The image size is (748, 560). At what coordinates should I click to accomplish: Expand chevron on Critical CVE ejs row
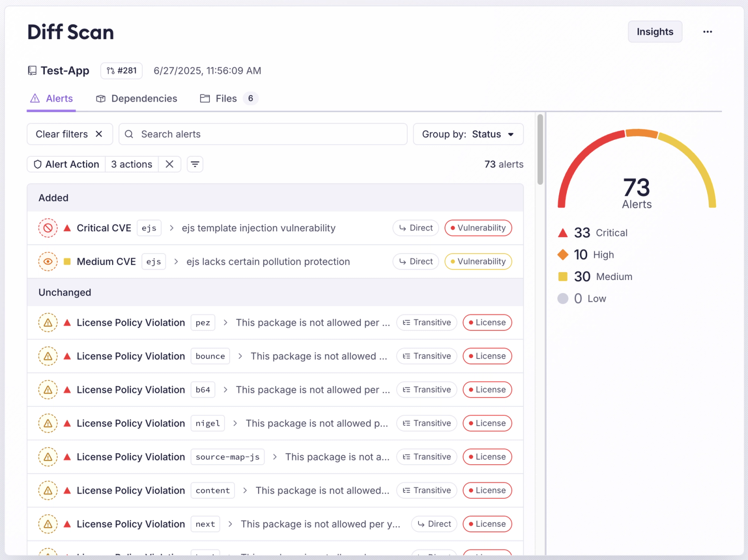(x=172, y=228)
